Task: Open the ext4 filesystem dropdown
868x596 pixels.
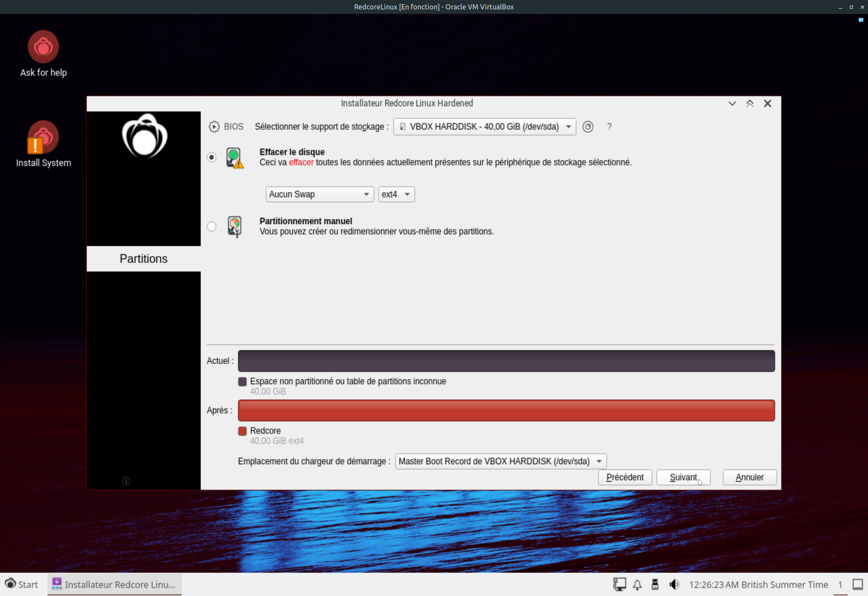Action: [396, 194]
